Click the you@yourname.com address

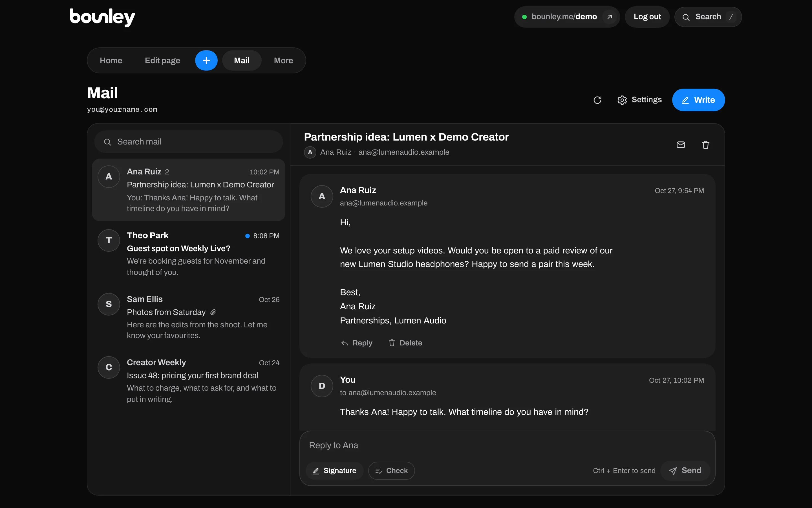122,110
